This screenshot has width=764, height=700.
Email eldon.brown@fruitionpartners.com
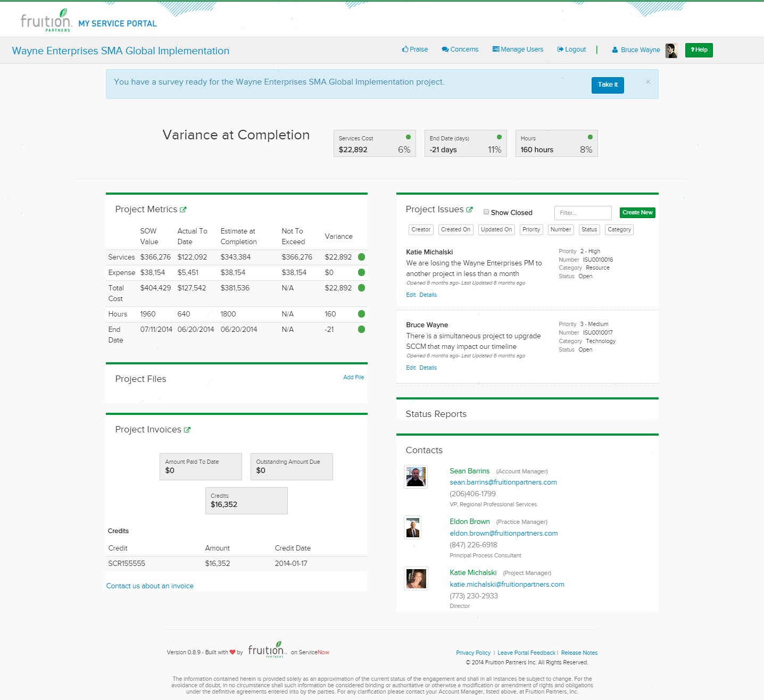pyautogui.click(x=504, y=533)
